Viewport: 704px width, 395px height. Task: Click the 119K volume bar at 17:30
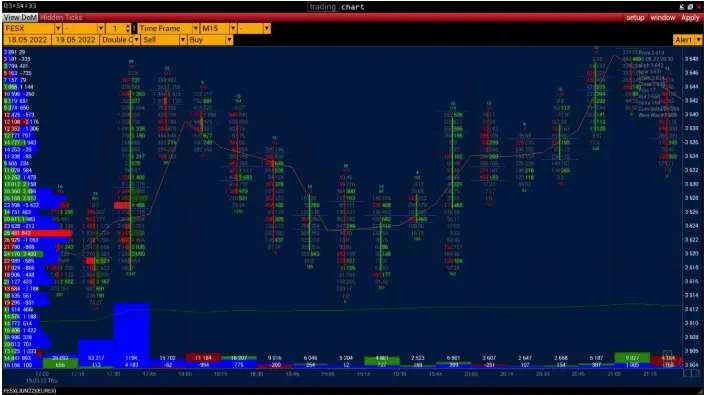click(x=132, y=336)
